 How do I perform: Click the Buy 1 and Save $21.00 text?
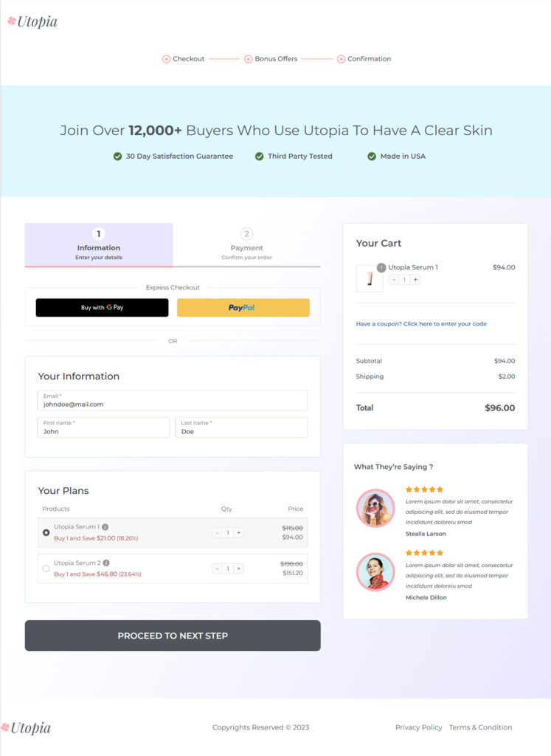(x=96, y=538)
